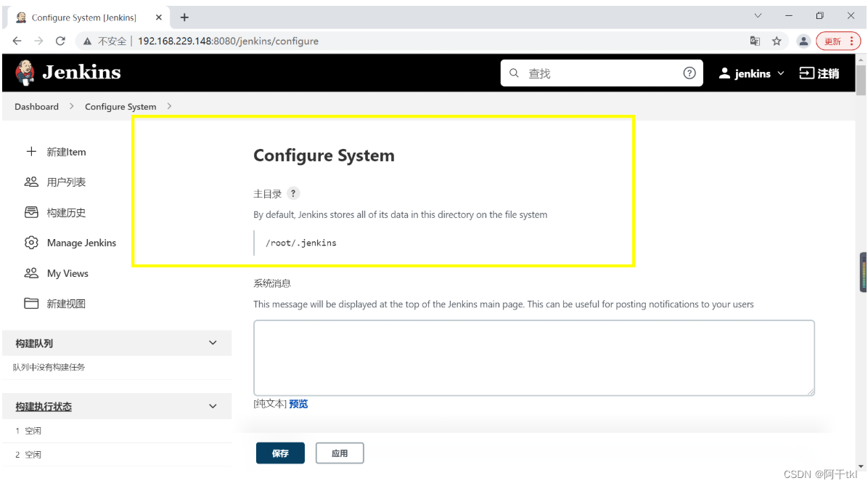The width and height of the screenshot is (868, 486).
Task: Open a new browser tab
Action: coord(184,17)
